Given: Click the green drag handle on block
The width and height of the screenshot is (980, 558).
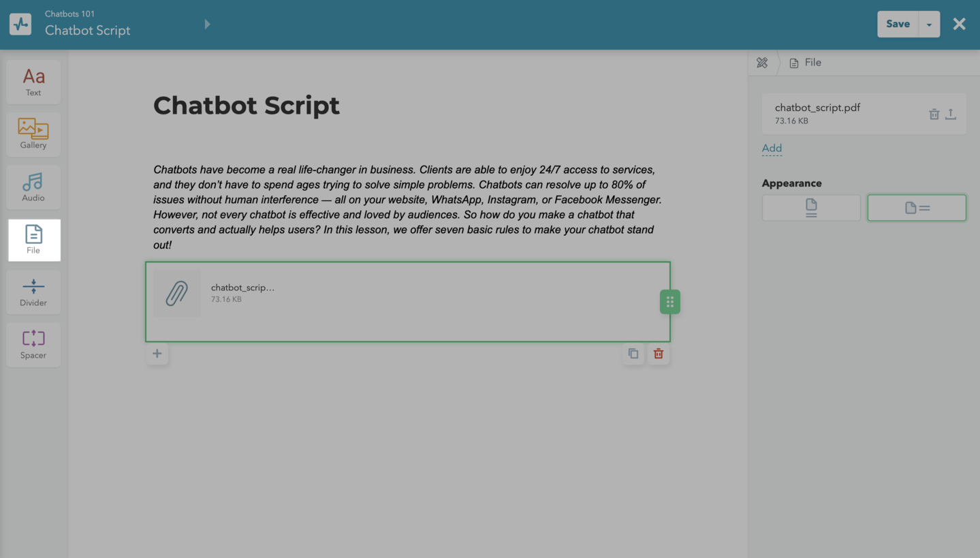Looking at the screenshot, I should click(x=669, y=302).
